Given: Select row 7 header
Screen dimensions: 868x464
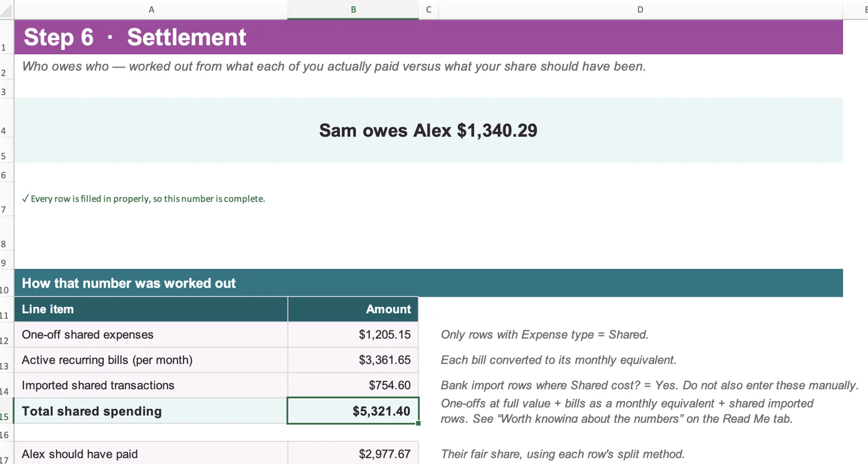Looking at the screenshot, I should point(7,199).
